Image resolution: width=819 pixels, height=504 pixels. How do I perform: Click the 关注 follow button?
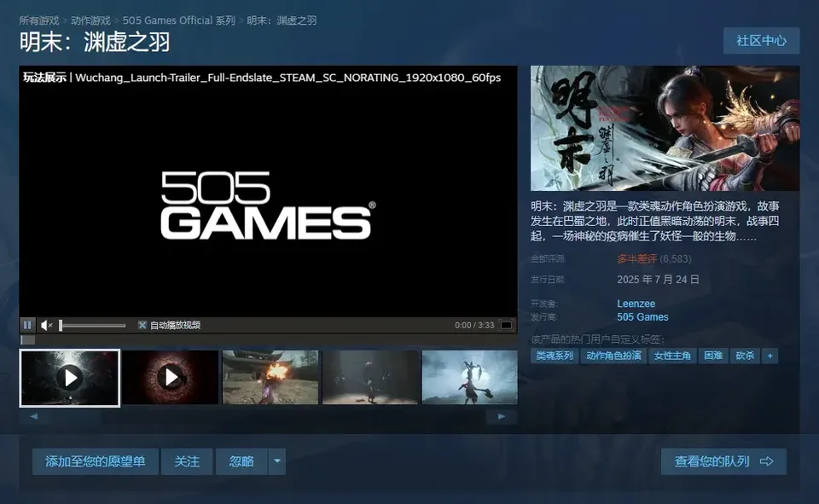[187, 461]
